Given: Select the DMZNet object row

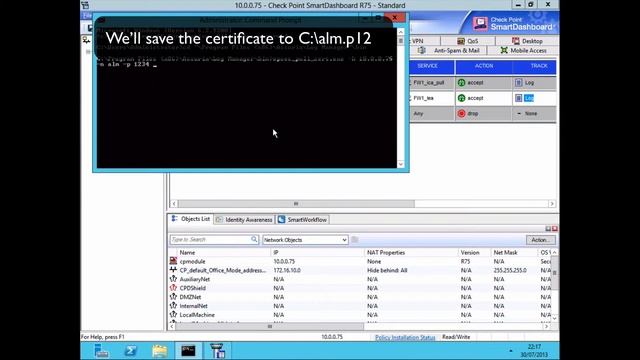Looking at the screenshot, I should [x=360, y=297].
